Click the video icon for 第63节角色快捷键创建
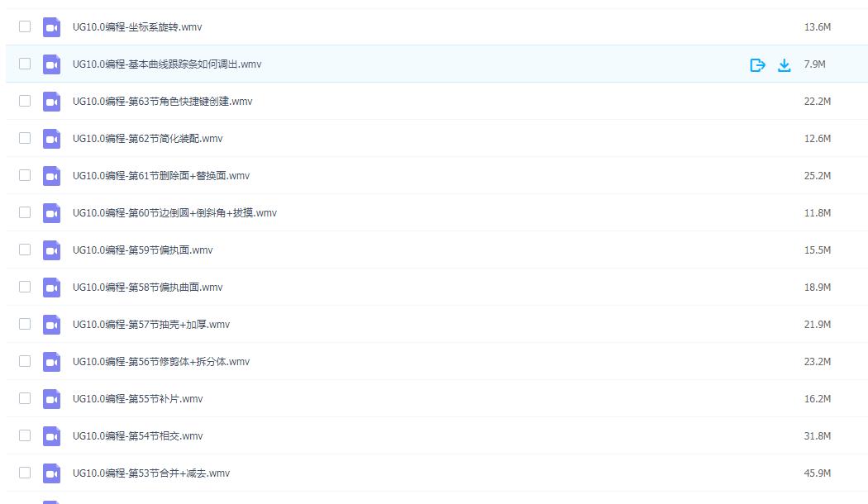 pyautogui.click(x=51, y=101)
